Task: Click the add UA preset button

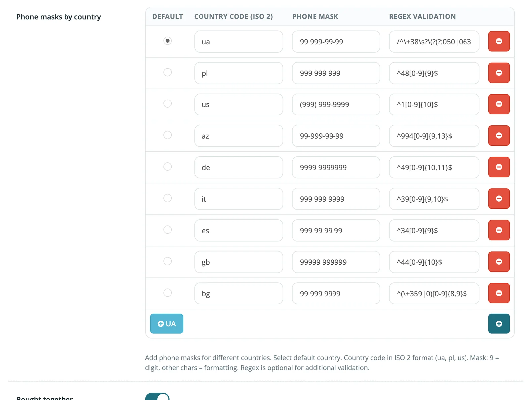Action: pos(167,324)
